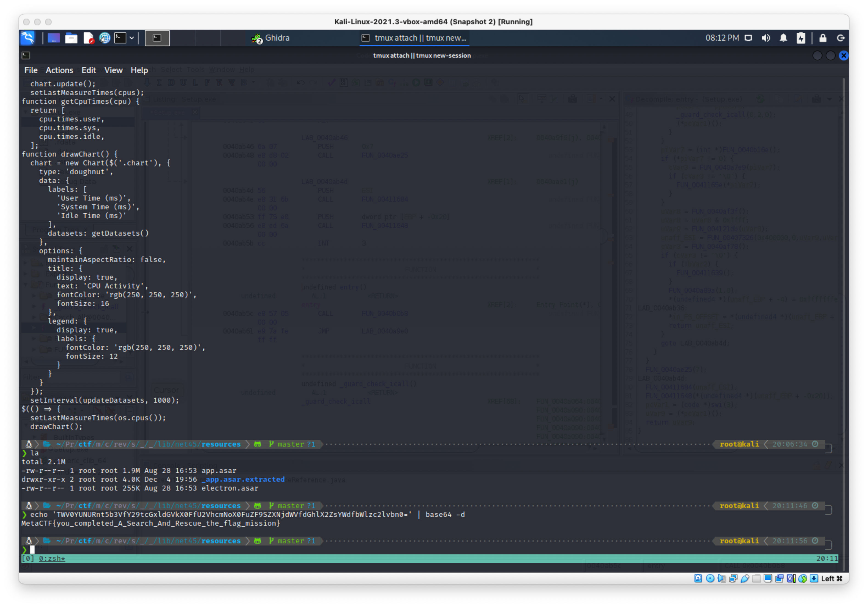Click the VirtualBox USB devices icon
The width and height of the screenshot is (868, 607).
745,578
